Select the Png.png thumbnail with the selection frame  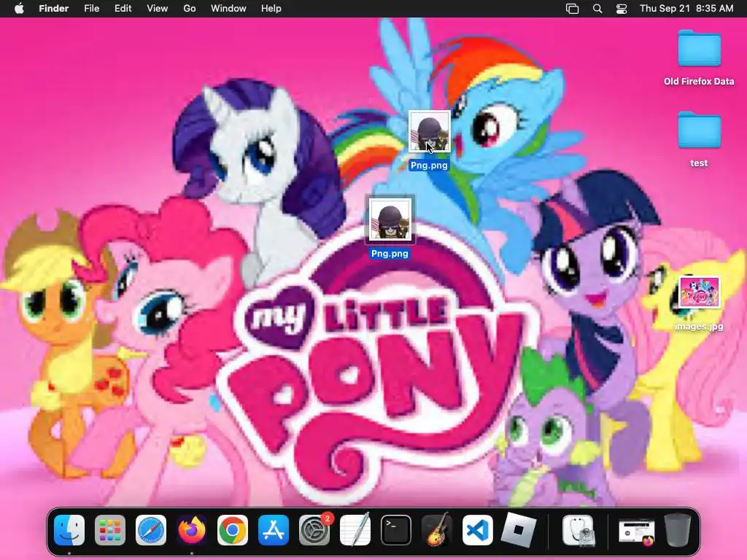390,219
